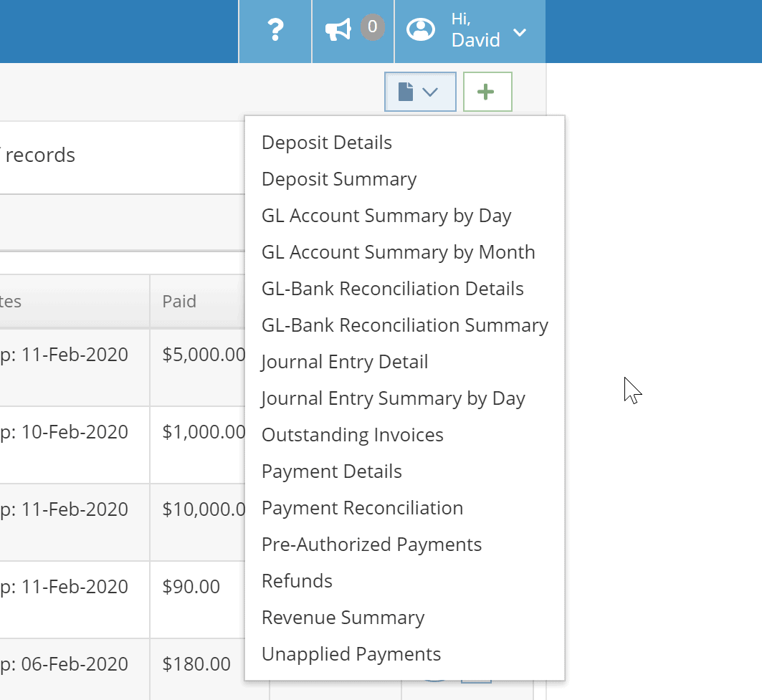Open Outstanding Invoices report
The height and width of the screenshot is (700, 762).
click(x=353, y=435)
